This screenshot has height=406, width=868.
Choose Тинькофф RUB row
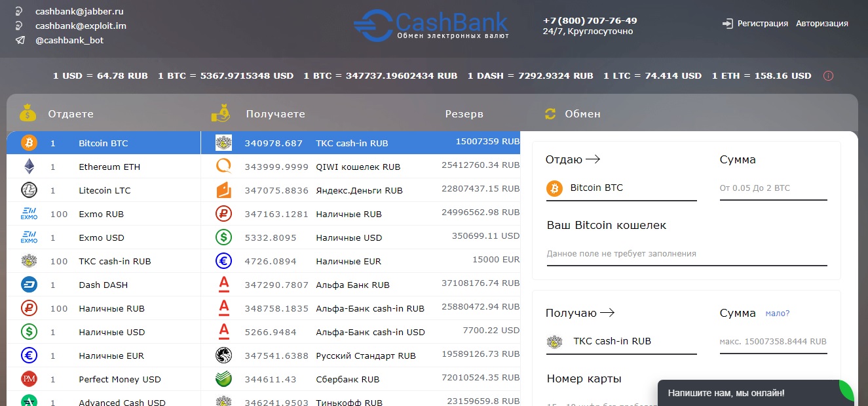[x=361, y=399]
